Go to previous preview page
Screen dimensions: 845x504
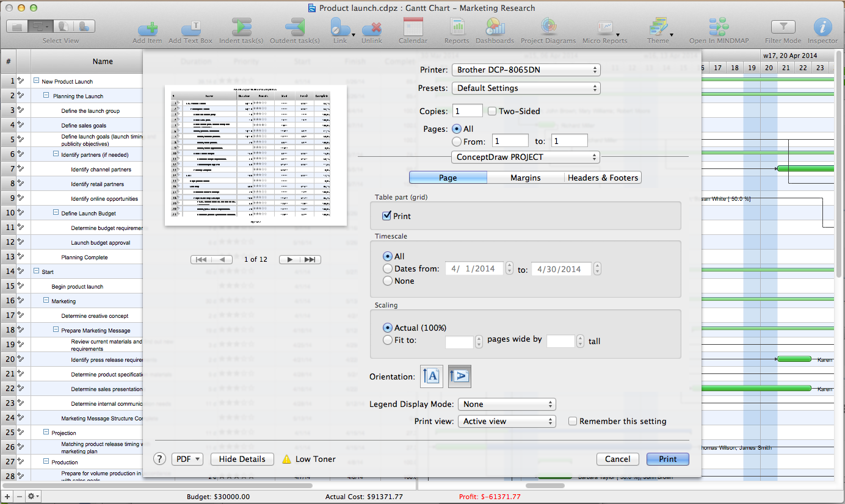[222, 259]
